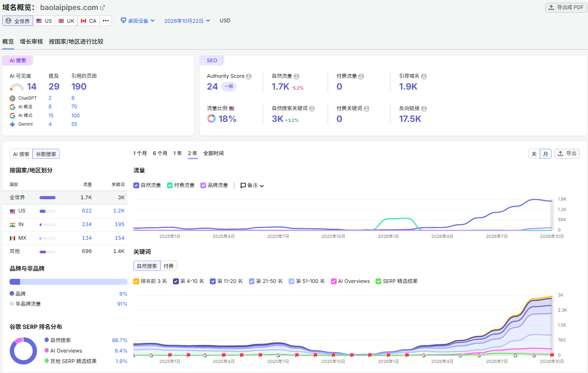588x373 pixels.
Task: Click the India flag in country table
Action: [x=12, y=225]
